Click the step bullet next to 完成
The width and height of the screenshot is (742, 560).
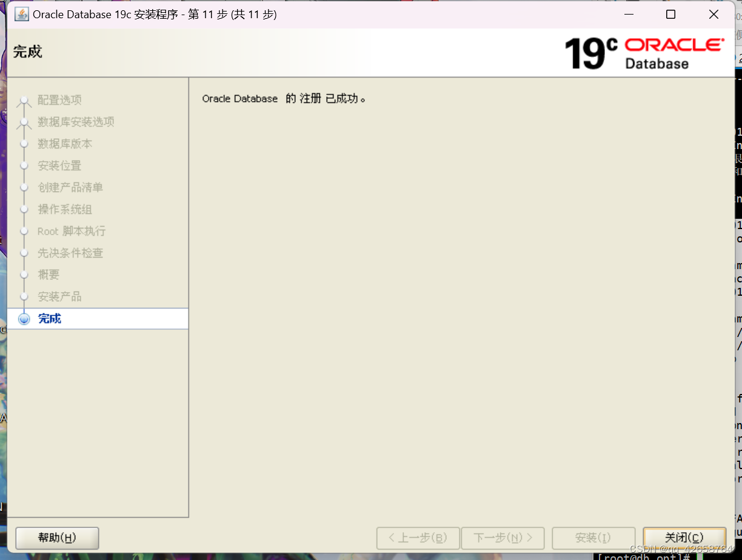(x=24, y=319)
